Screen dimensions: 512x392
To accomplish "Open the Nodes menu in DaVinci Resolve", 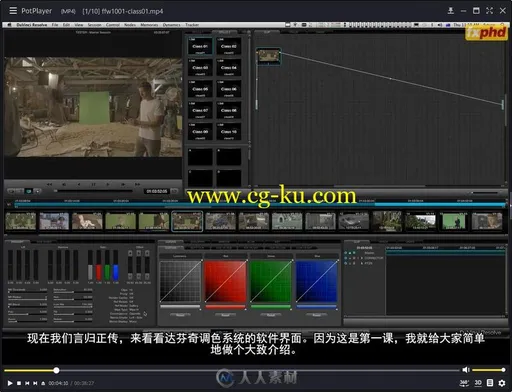I will pyautogui.click(x=130, y=25).
